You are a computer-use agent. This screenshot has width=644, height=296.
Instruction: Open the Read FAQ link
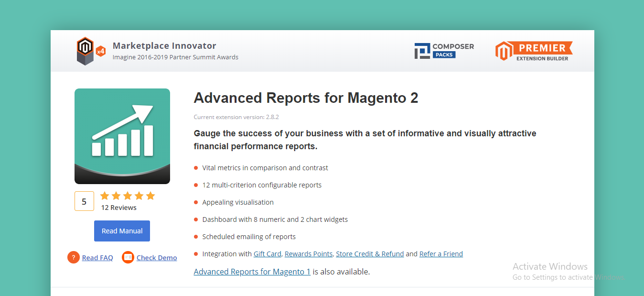coord(97,257)
